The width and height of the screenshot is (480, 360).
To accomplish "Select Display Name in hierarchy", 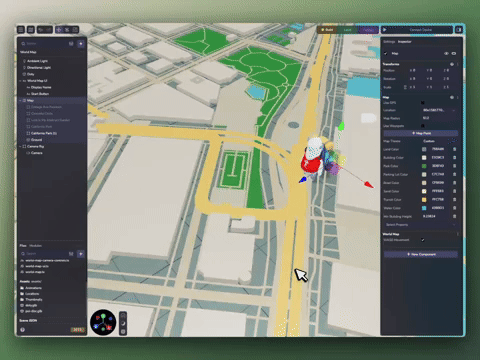I will pyautogui.click(x=41, y=87).
